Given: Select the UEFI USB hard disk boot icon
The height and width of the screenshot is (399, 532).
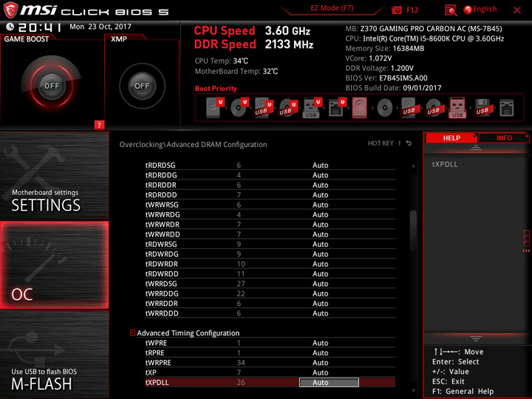Looking at the screenshot, I should tap(264, 108).
